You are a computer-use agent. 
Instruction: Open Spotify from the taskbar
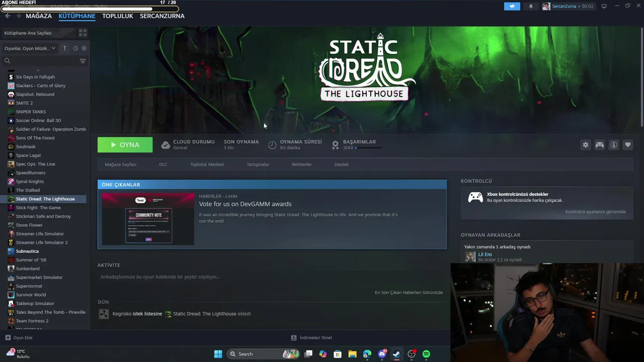[x=426, y=354]
